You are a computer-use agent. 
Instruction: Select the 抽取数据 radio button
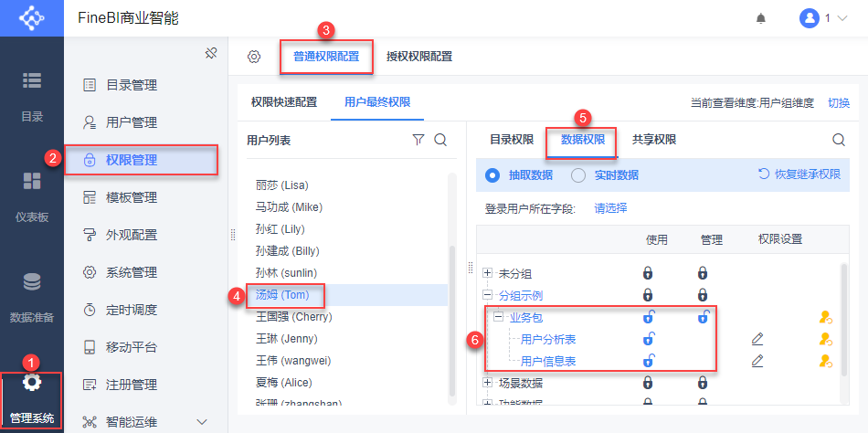tap(492, 174)
